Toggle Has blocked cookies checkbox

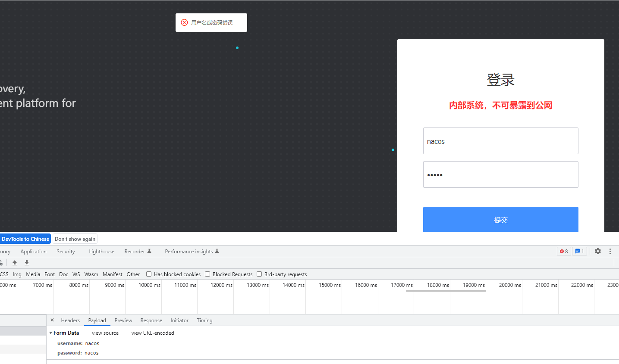[x=149, y=274]
